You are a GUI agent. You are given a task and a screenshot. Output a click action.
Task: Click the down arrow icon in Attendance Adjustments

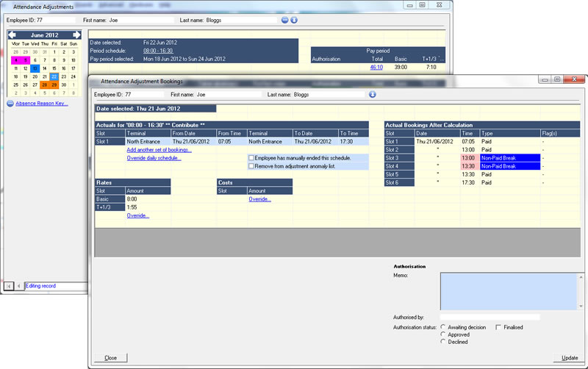(x=294, y=21)
